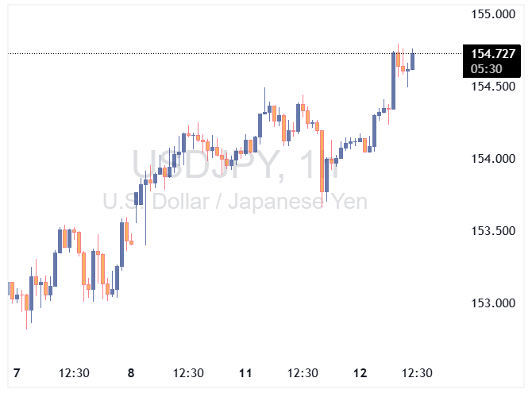Select date marker 11 on time axis
Viewport: 532px width, 401px height.
(245, 373)
